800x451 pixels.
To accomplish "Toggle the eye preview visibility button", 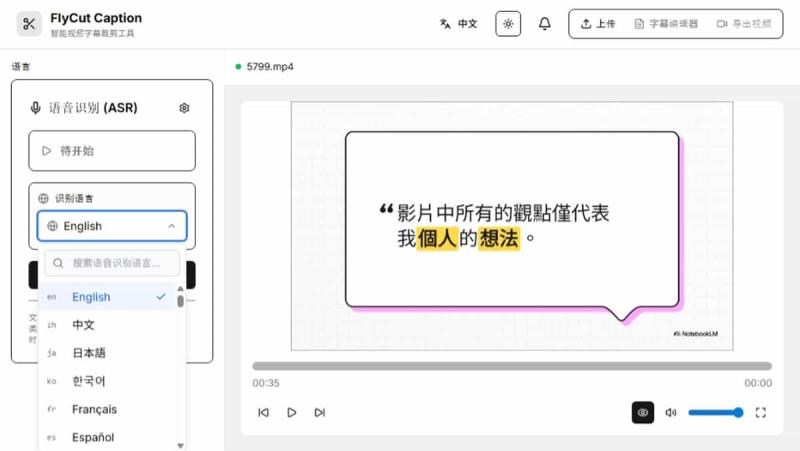I will (x=643, y=412).
